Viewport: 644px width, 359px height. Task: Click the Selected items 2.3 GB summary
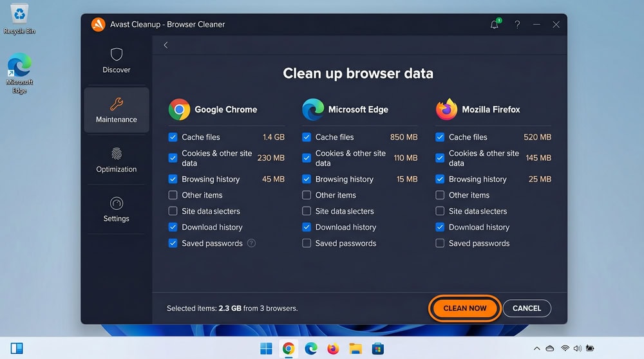point(232,308)
